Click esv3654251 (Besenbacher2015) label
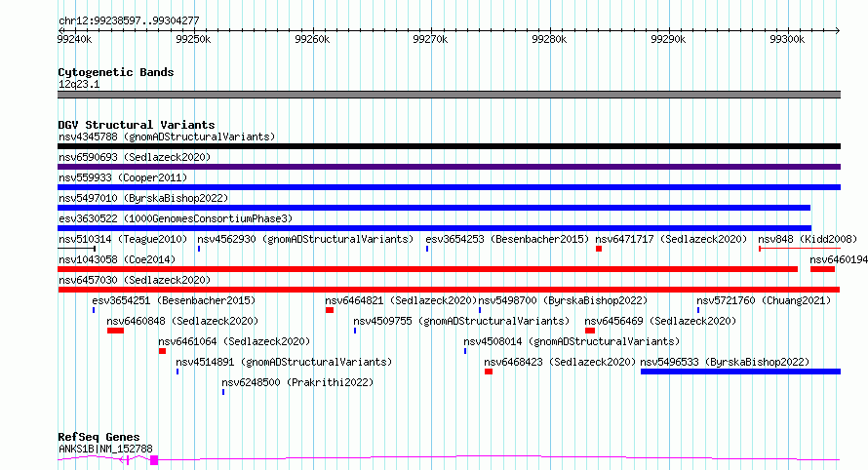Screen dimensions: 868x470 tap(174, 300)
